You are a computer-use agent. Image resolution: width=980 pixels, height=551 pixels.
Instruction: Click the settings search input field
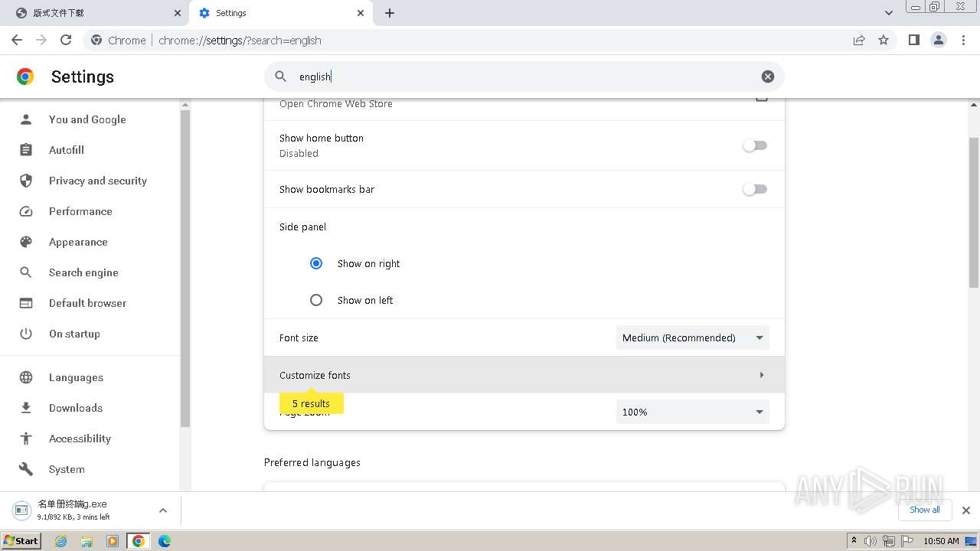[521, 77]
